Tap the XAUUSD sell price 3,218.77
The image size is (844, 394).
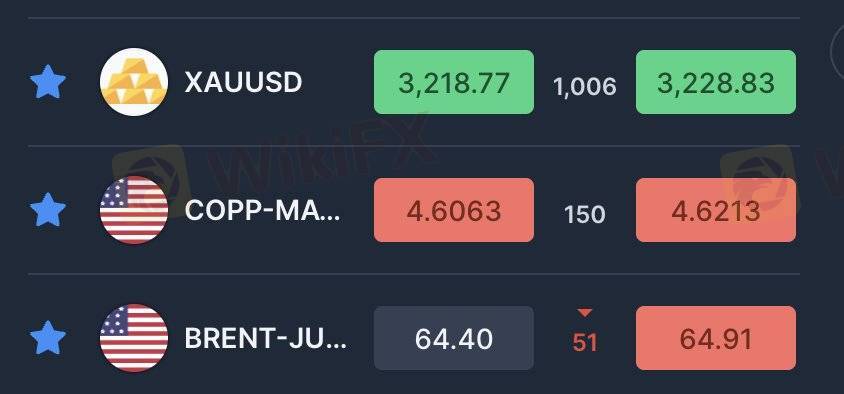tap(454, 82)
